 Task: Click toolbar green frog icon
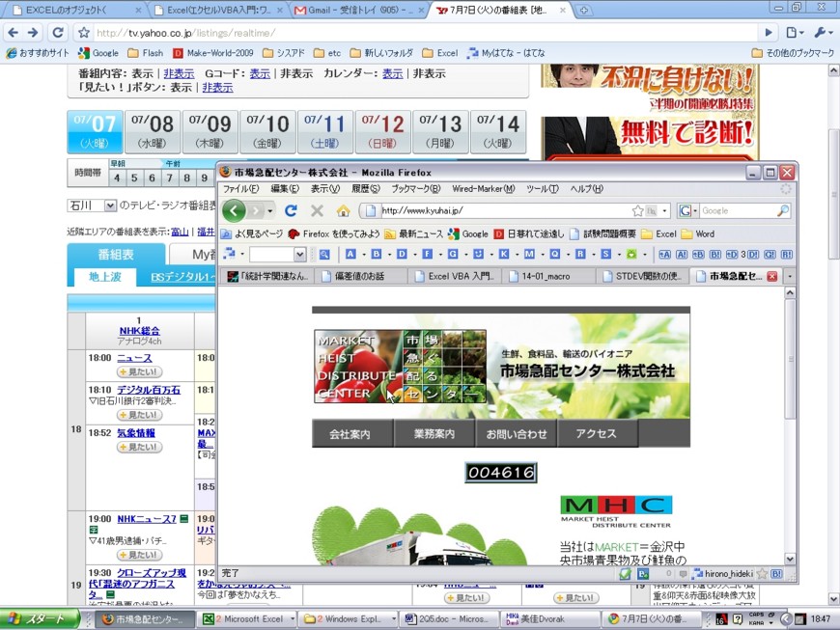[x=631, y=255]
